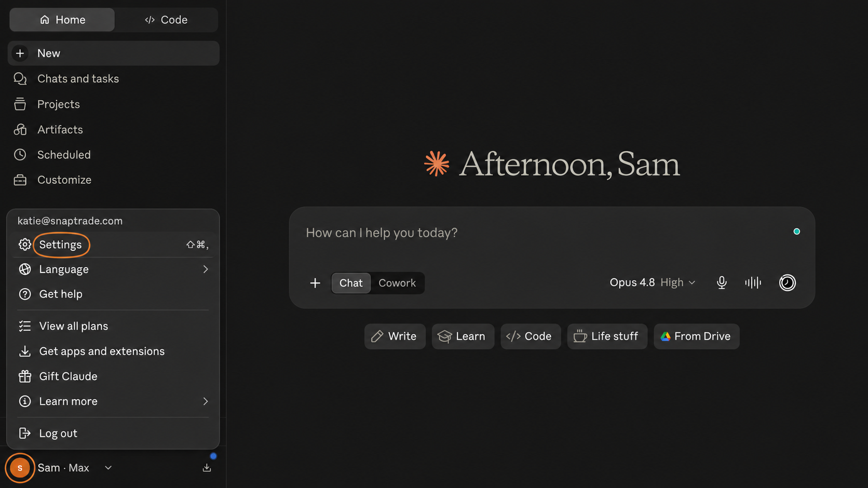Viewport: 868px width, 488px height.
Task: Click the Log out icon
Action: click(24, 433)
